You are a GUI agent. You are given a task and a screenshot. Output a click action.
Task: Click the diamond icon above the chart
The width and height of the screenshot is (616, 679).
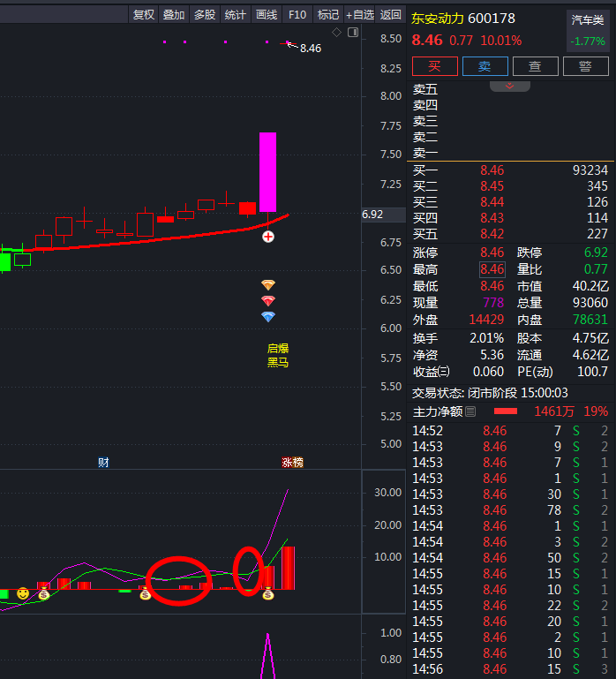(x=336, y=32)
